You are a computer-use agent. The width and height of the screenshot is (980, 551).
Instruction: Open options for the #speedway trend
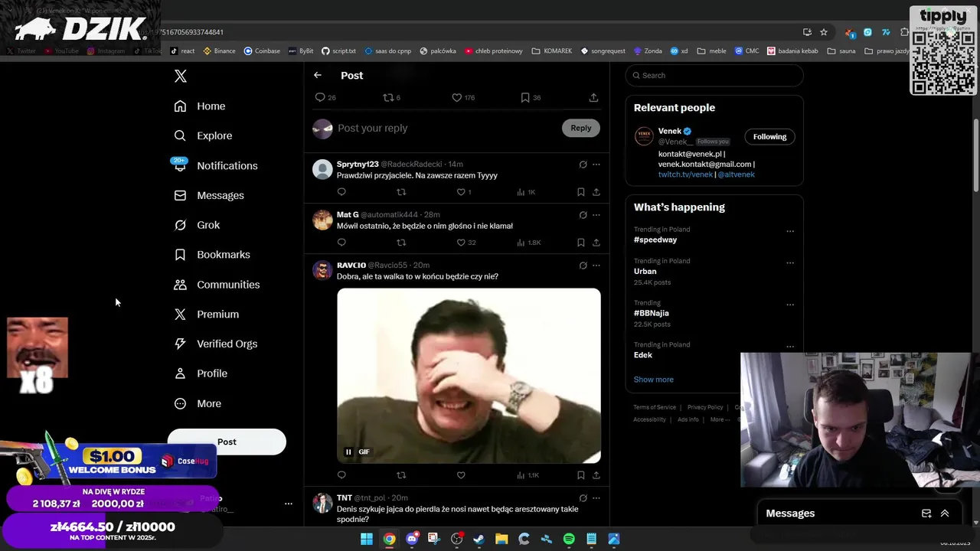pyautogui.click(x=790, y=231)
